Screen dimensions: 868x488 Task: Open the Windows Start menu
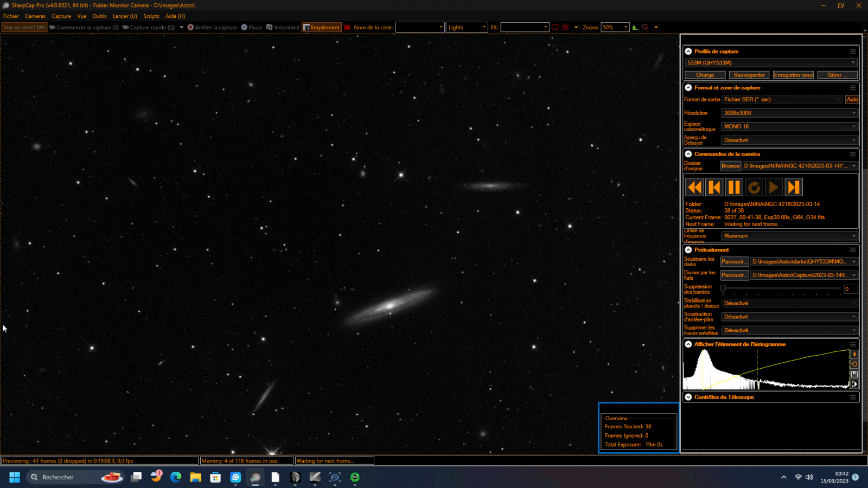click(15, 477)
